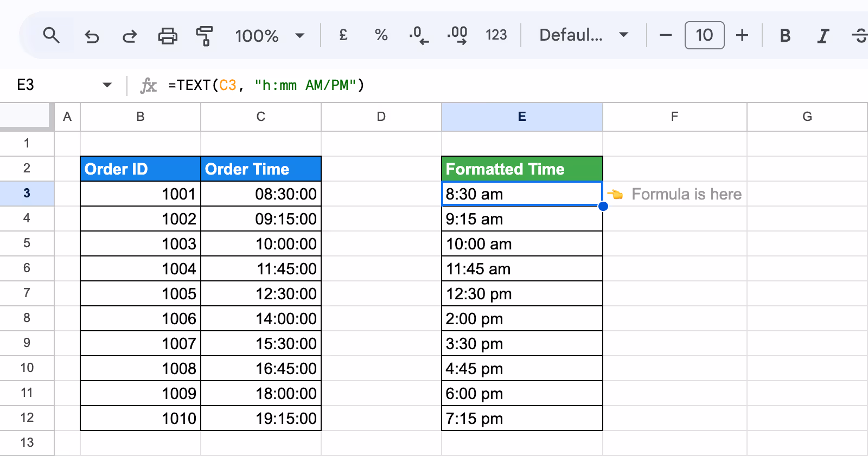Screen dimensions: 868x456
Task: Select row 13 header
Action: point(27,443)
